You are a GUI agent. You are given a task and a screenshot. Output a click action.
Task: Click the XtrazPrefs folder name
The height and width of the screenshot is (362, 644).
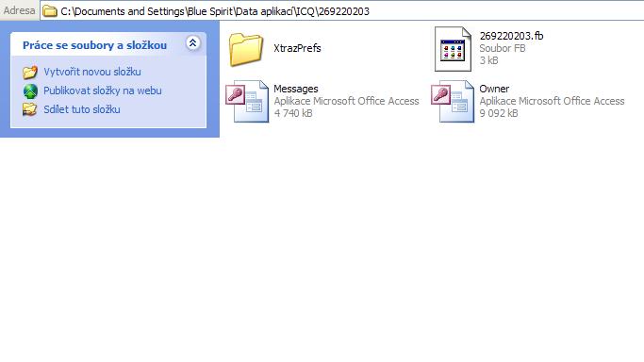297,48
